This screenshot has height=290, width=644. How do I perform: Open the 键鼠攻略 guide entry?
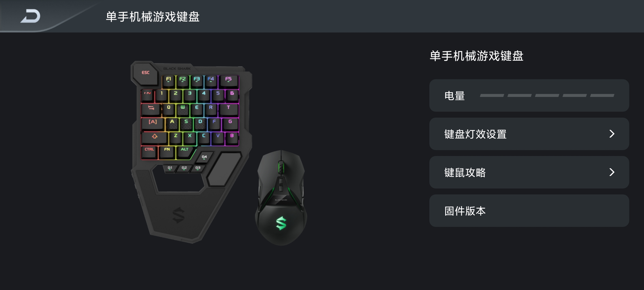529,172
